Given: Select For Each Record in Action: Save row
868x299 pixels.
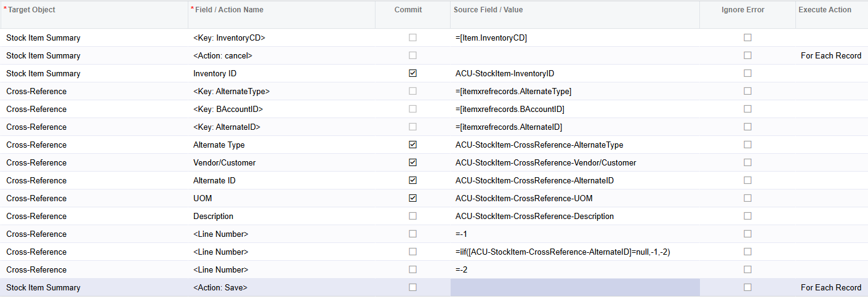Looking at the screenshot, I should tap(831, 287).
